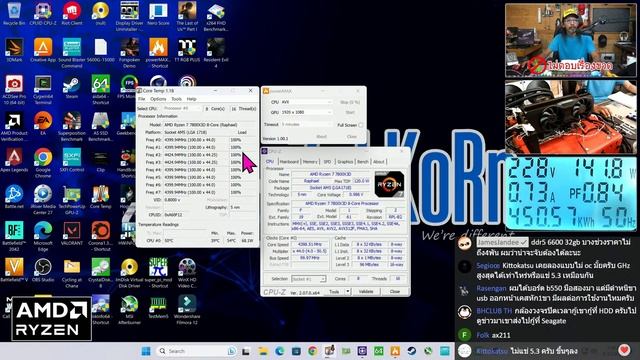Open Wondershare Filmora 12 shortcut

click(x=187, y=310)
